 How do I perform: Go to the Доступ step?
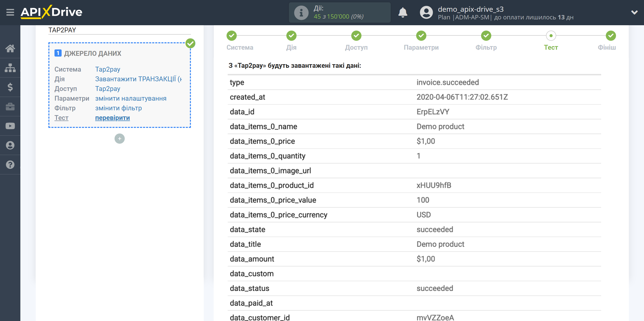coord(356,47)
